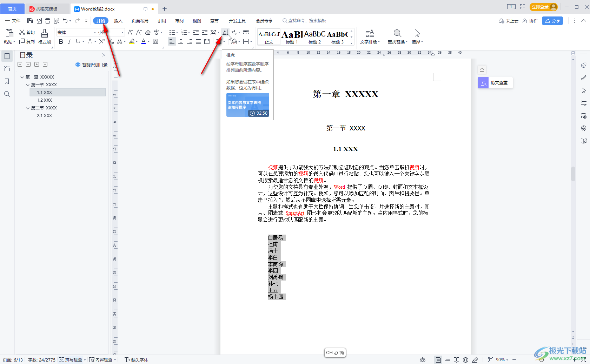Viewport: 590px width, 364px height.
Task: Copy the selection with 复制
Action: (x=27, y=41)
